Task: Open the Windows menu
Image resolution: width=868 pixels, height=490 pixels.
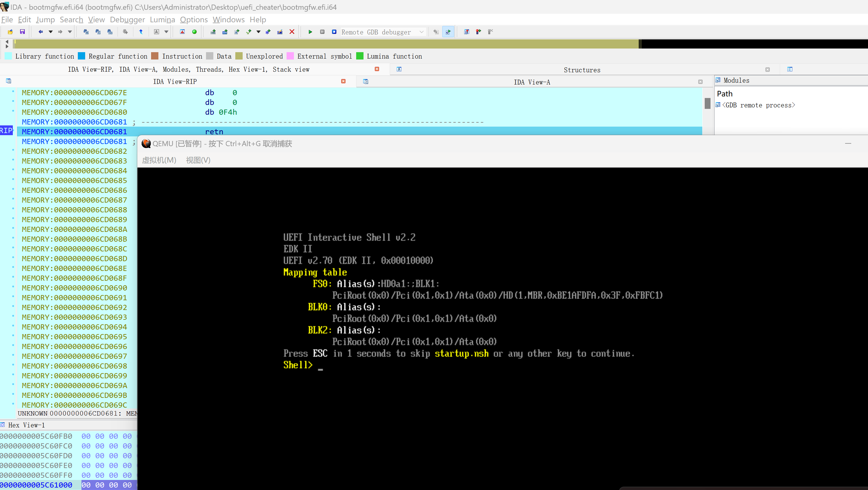Action: click(x=229, y=20)
